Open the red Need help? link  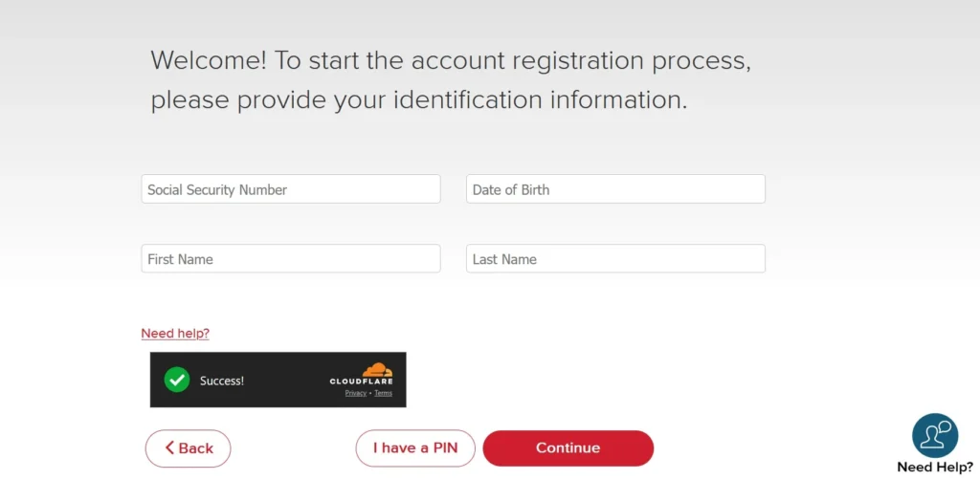[175, 334]
